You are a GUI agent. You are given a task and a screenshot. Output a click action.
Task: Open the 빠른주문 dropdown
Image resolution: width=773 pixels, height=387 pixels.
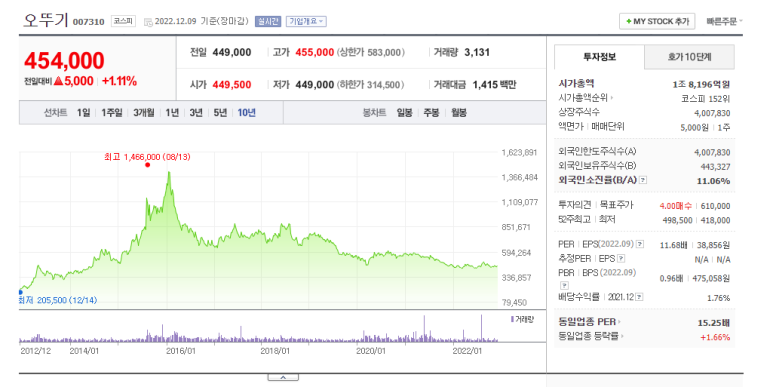724,21
